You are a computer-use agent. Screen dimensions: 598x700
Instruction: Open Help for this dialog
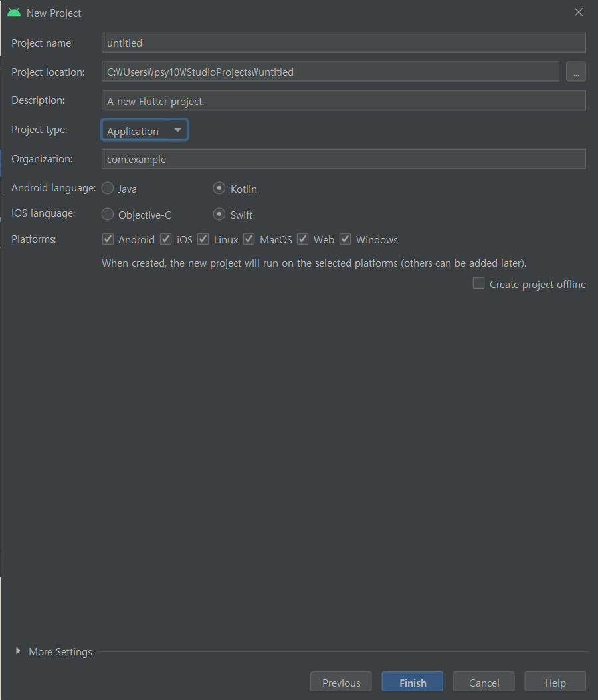coord(555,683)
